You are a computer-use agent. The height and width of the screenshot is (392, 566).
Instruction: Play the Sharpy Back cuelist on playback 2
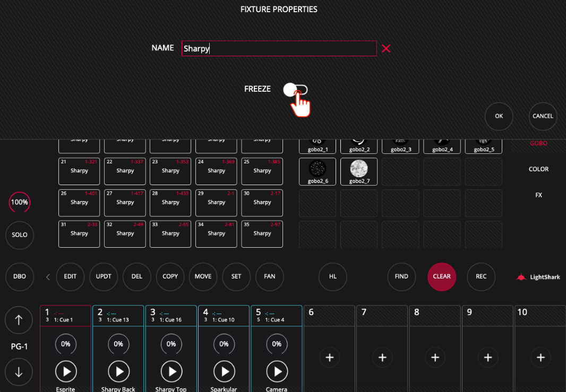pyautogui.click(x=119, y=371)
